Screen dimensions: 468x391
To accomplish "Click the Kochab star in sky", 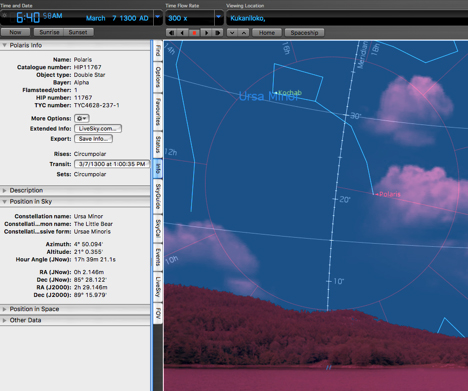I will click(x=276, y=93).
